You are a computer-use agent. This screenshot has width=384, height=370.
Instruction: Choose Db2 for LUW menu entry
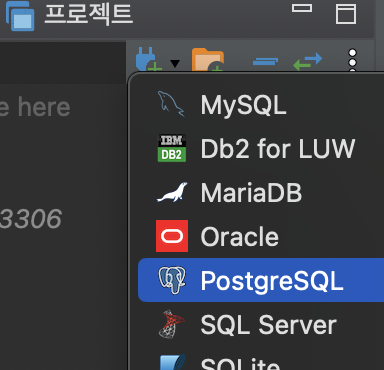click(x=261, y=148)
